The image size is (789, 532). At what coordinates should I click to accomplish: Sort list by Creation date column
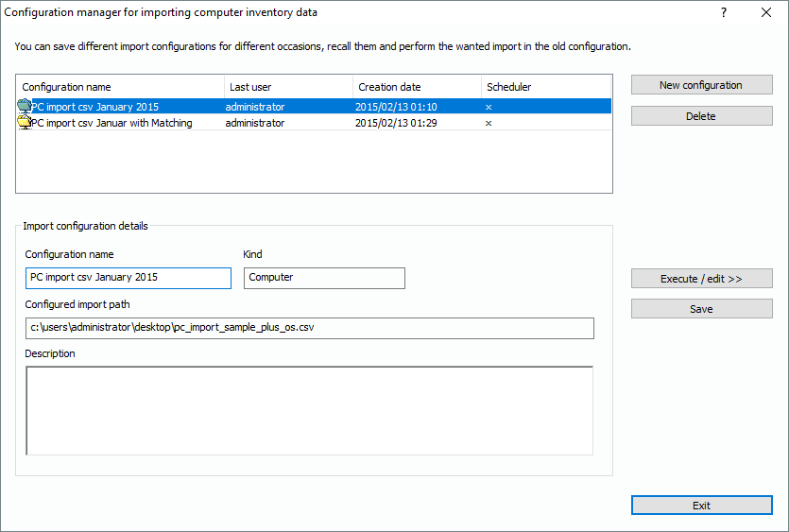click(x=417, y=87)
